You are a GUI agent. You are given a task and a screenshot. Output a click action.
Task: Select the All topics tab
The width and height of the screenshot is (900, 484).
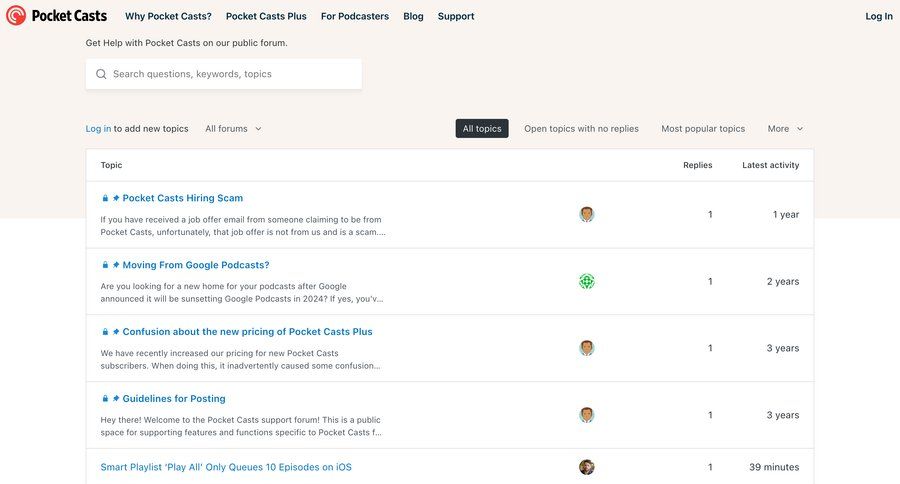coord(482,129)
